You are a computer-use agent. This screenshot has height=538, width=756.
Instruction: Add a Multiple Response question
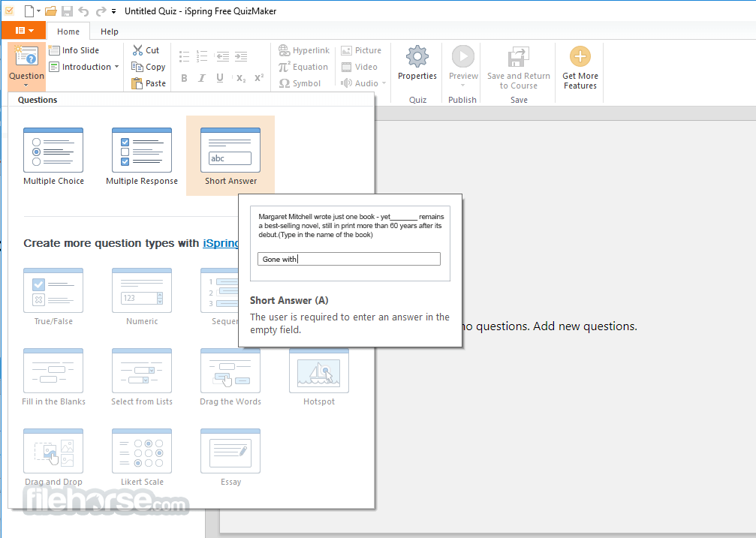(x=142, y=156)
